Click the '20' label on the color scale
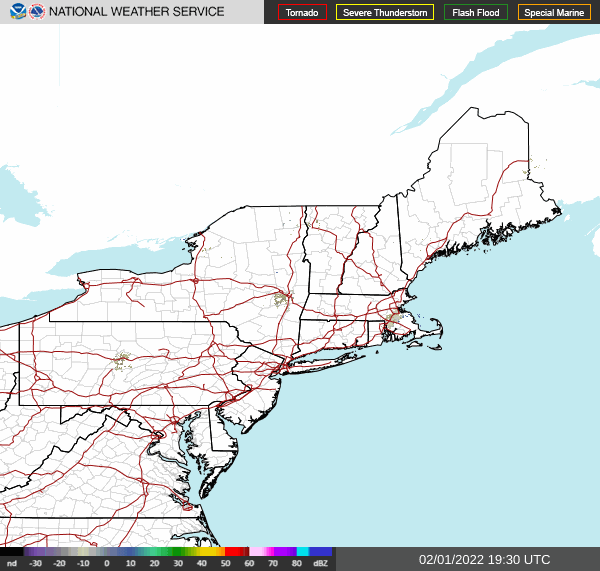This screenshot has width=600, height=571. point(154,564)
